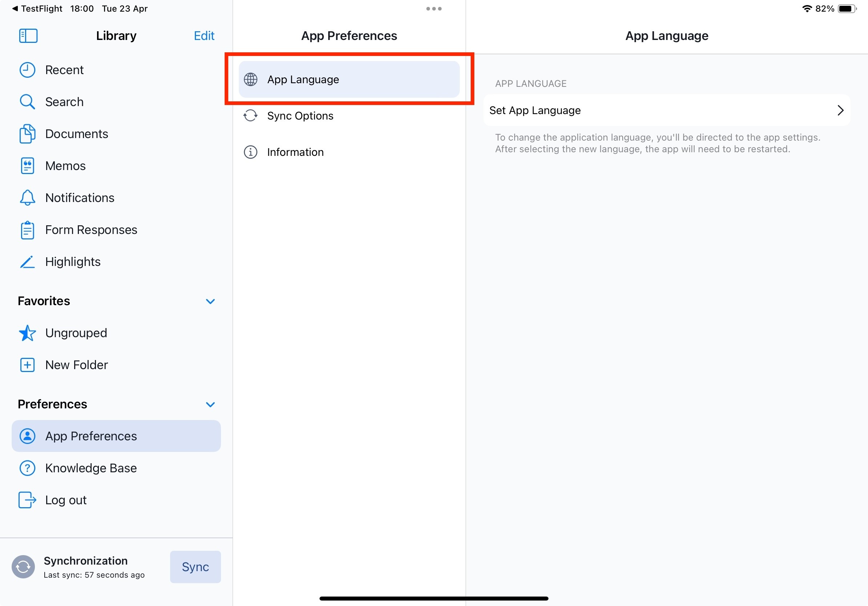Open Set App Language disclosure arrow
Image resolution: width=868 pixels, height=606 pixels.
(840, 110)
